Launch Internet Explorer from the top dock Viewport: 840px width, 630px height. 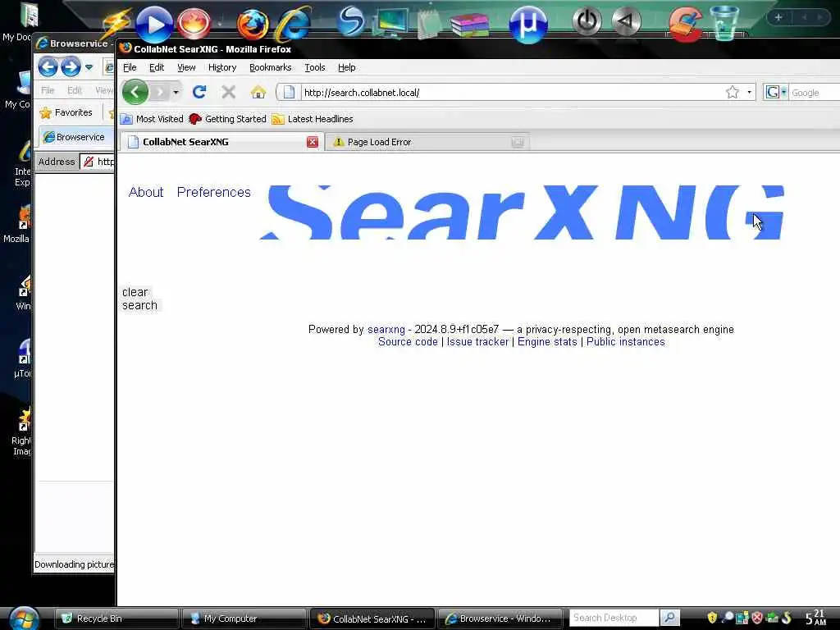coord(292,24)
